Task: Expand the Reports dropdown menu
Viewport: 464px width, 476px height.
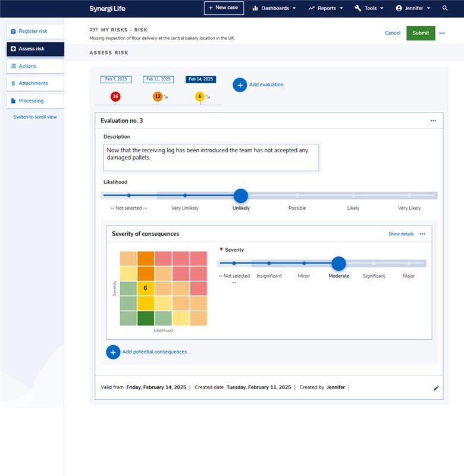Action: point(326,8)
